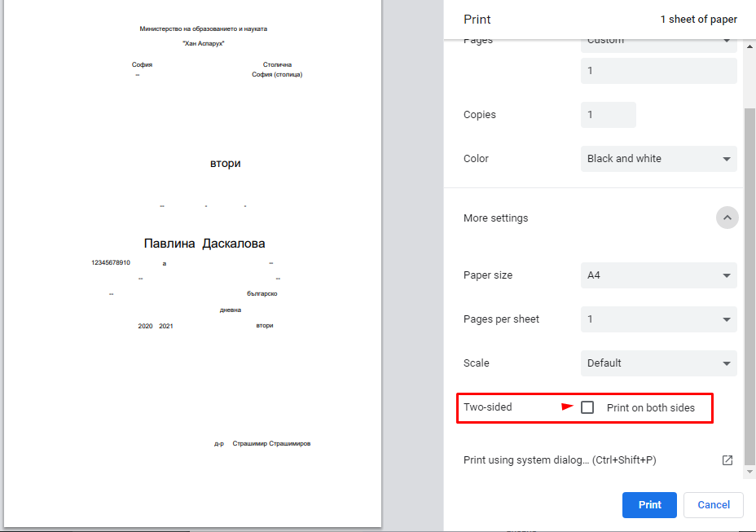This screenshot has width=756, height=532.
Task: Collapse the More settings chevron
Action: pyautogui.click(x=727, y=218)
